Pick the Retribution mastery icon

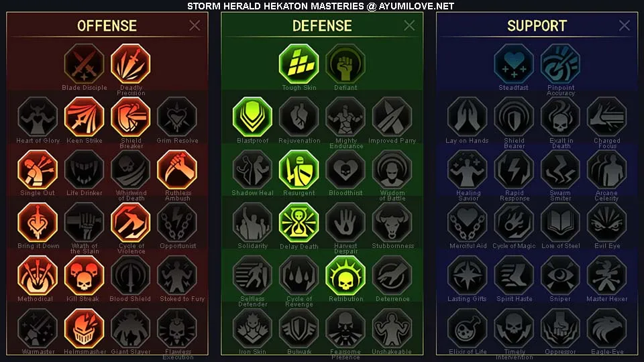(x=345, y=276)
